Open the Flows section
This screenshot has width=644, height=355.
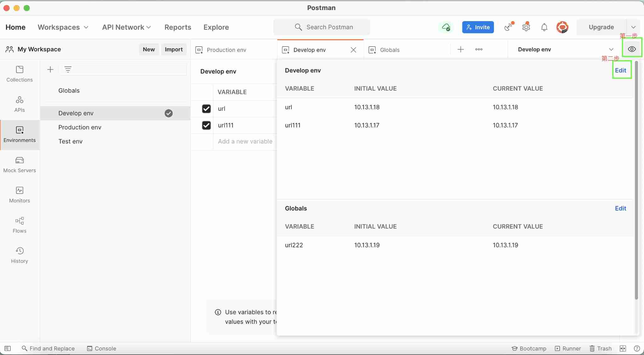pos(20,225)
